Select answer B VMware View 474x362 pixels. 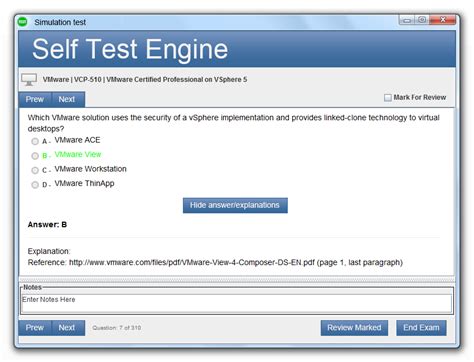[35, 156]
